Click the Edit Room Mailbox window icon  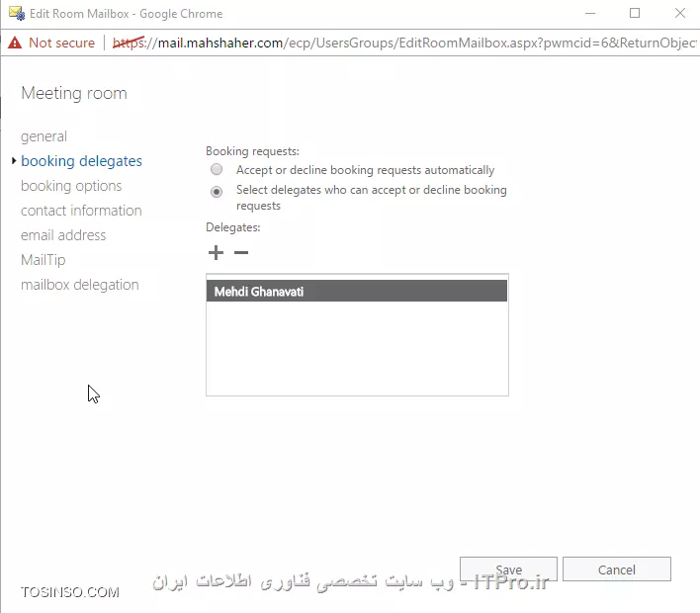17,14
